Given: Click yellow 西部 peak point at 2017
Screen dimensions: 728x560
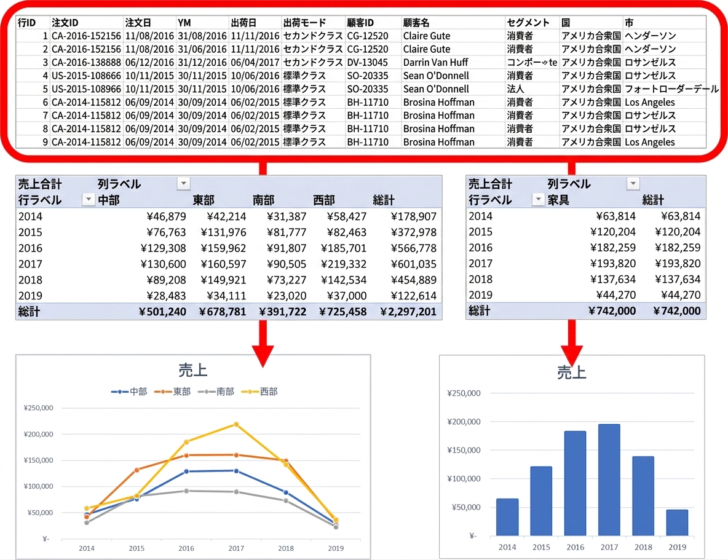Looking at the screenshot, I should [236, 424].
